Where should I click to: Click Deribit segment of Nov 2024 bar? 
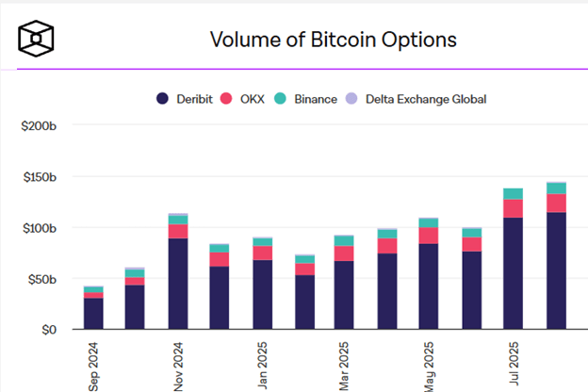click(177, 283)
